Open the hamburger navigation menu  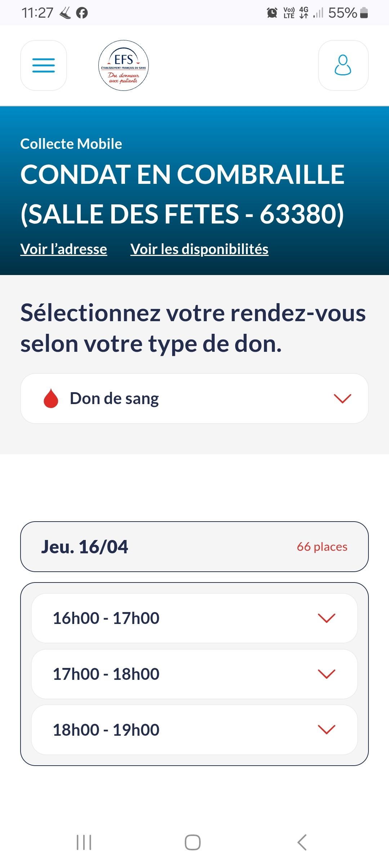click(x=44, y=65)
